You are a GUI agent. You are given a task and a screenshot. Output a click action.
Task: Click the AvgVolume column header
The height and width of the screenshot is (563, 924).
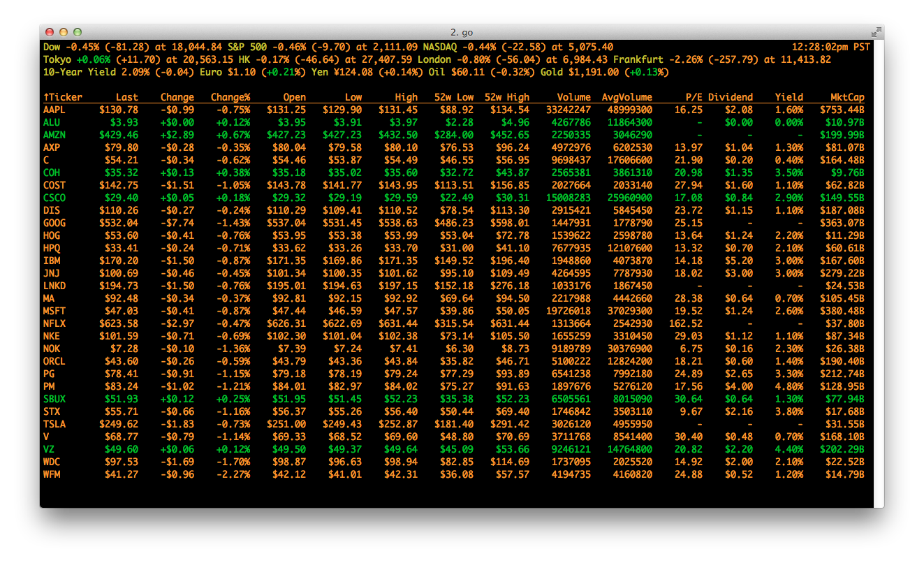point(627,97)
